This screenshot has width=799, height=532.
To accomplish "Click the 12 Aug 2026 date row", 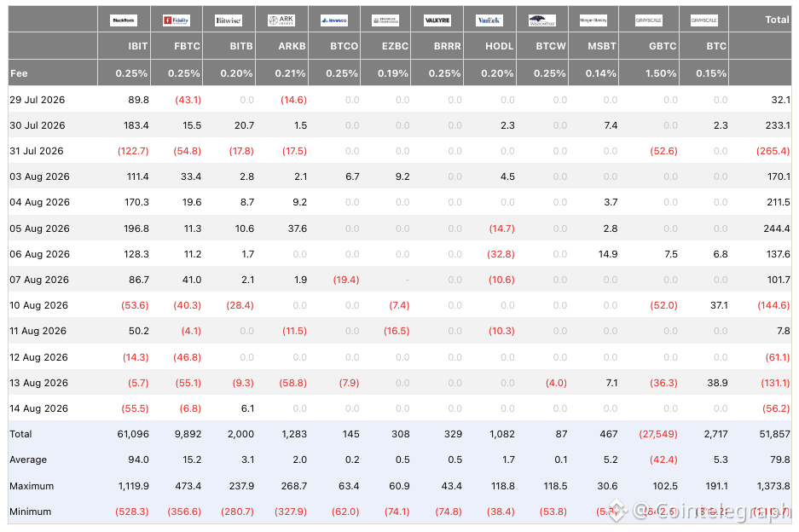I will [x=399, y=357].
